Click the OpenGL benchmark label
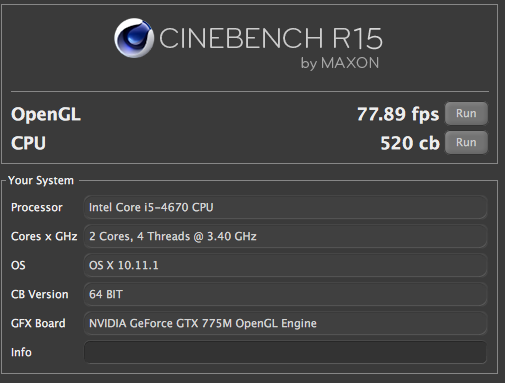 tap(46, 114)
